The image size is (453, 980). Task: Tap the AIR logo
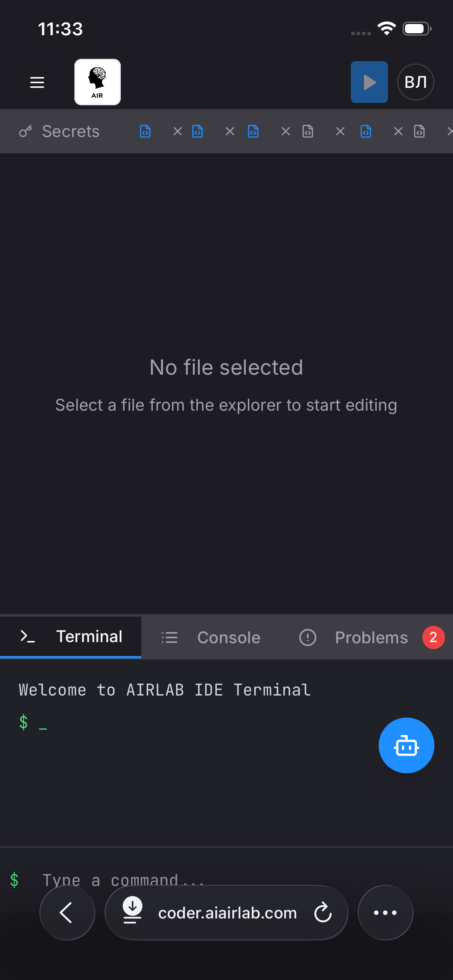click(x=98, y=82)
